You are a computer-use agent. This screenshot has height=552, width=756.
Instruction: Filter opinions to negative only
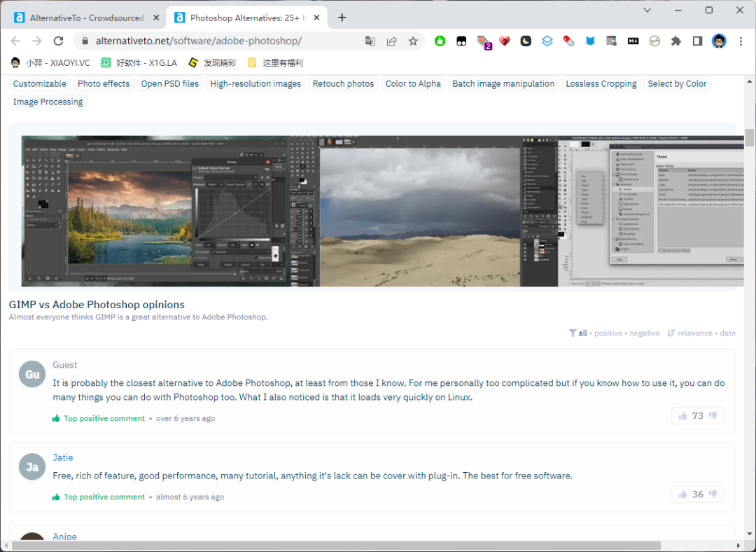pyautogui.click(x=644, y=333)
